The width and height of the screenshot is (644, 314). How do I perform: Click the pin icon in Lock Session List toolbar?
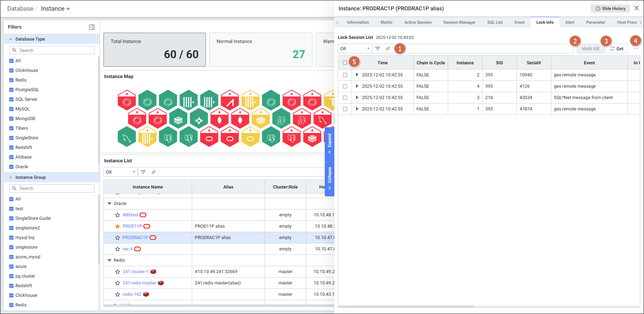coord(388,49)
